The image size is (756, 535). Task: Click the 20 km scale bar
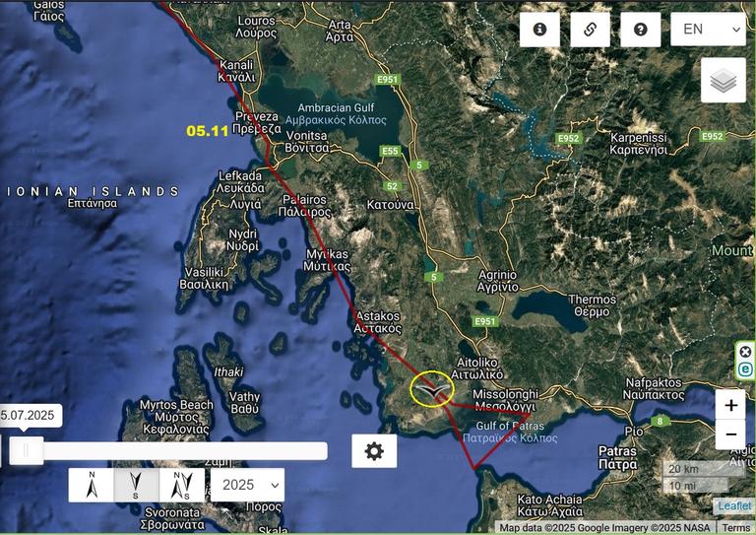(x=703, y=468)
